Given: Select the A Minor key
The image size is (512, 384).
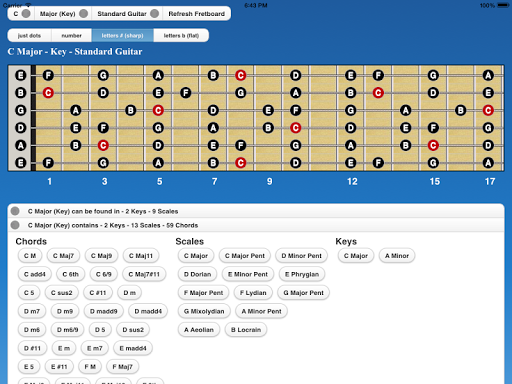Looking at the screenshot, I should 397,256.
